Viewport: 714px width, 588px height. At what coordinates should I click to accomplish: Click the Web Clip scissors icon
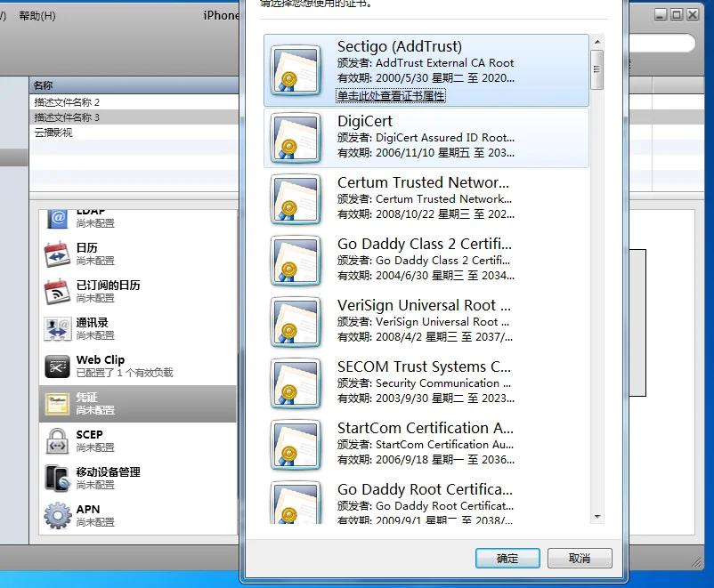[x=58, y=366]
